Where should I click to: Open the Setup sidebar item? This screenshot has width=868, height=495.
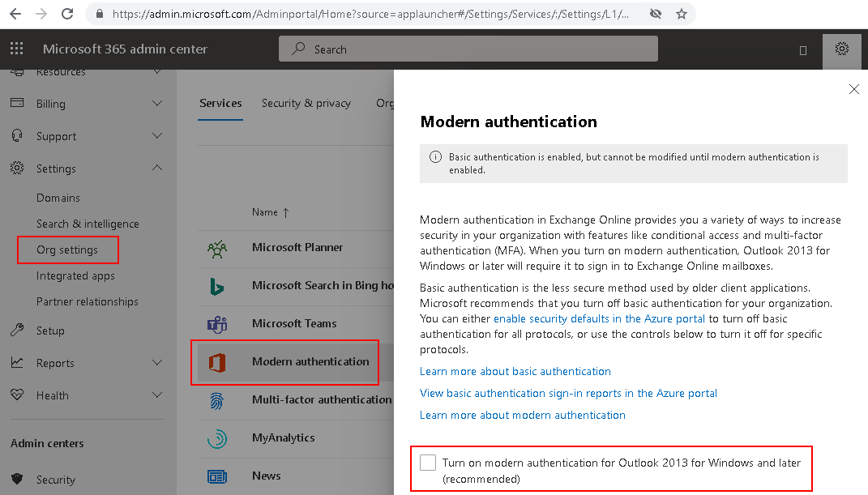coord(50,331)
